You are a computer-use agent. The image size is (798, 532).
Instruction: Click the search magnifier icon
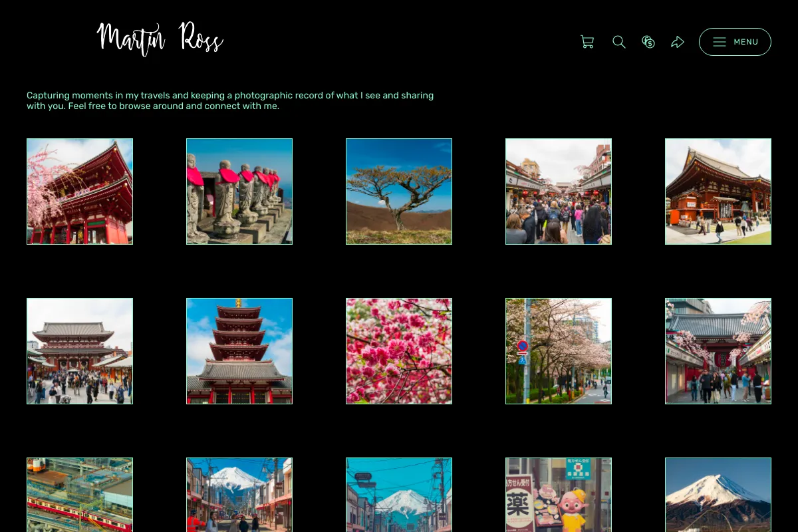pos(619,42)
